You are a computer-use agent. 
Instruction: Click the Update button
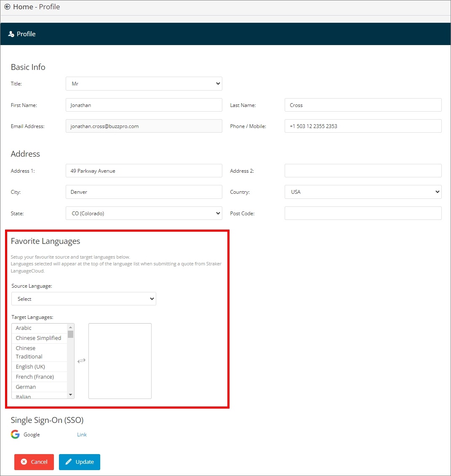(80, 462)
